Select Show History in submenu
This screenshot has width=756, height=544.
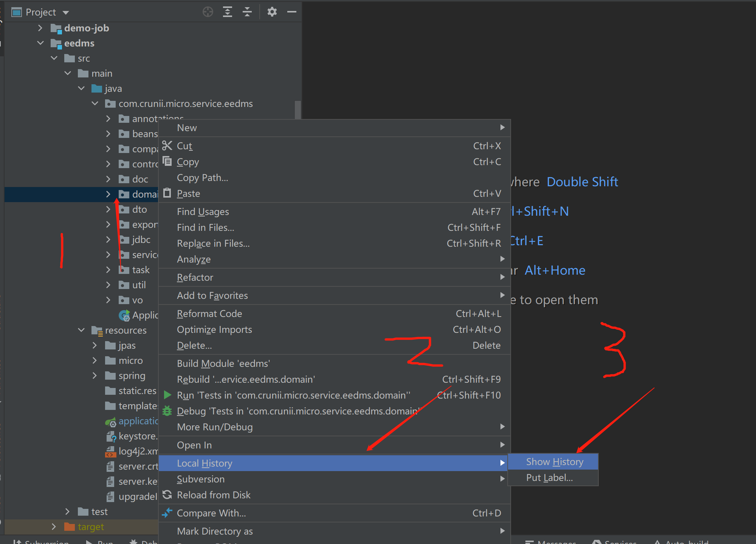click(x=554, y=462)
